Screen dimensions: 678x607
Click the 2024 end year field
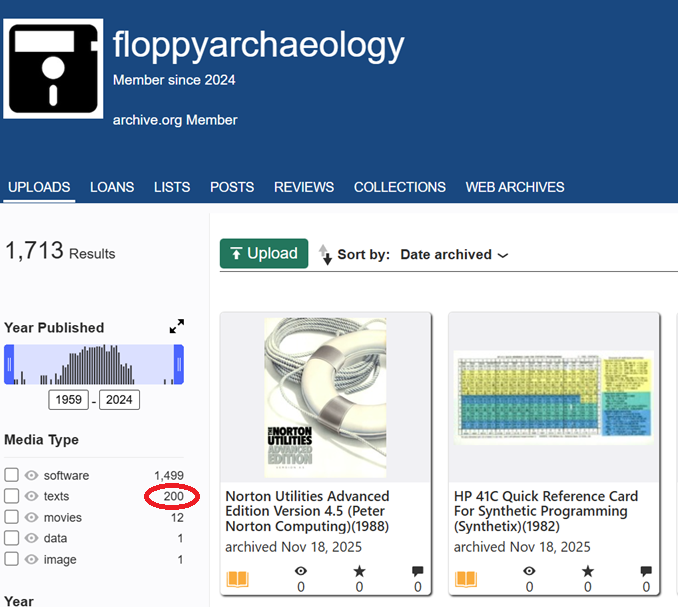click(119, 399)
